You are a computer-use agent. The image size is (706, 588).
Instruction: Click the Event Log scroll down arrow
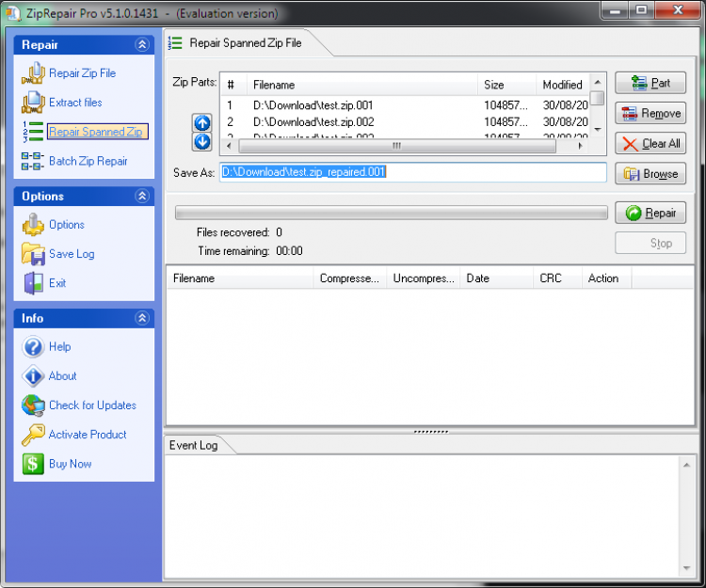[x=686, y=568]
